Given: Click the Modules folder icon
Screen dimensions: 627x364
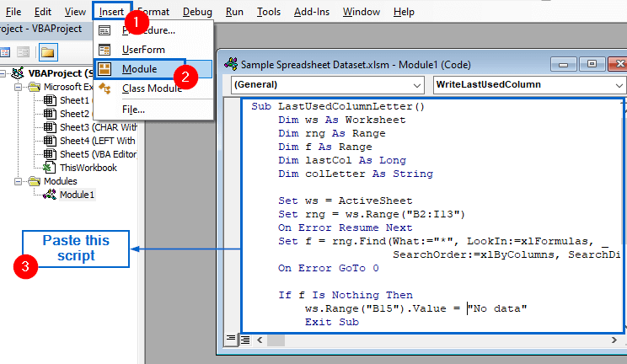Looking at the screenshot, I should click(35, 181).
